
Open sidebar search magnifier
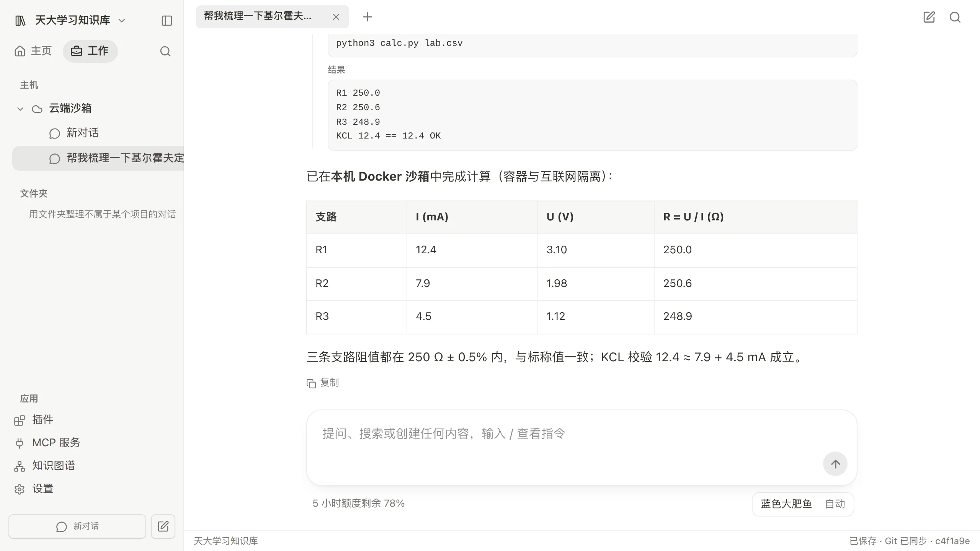point(165,51)
